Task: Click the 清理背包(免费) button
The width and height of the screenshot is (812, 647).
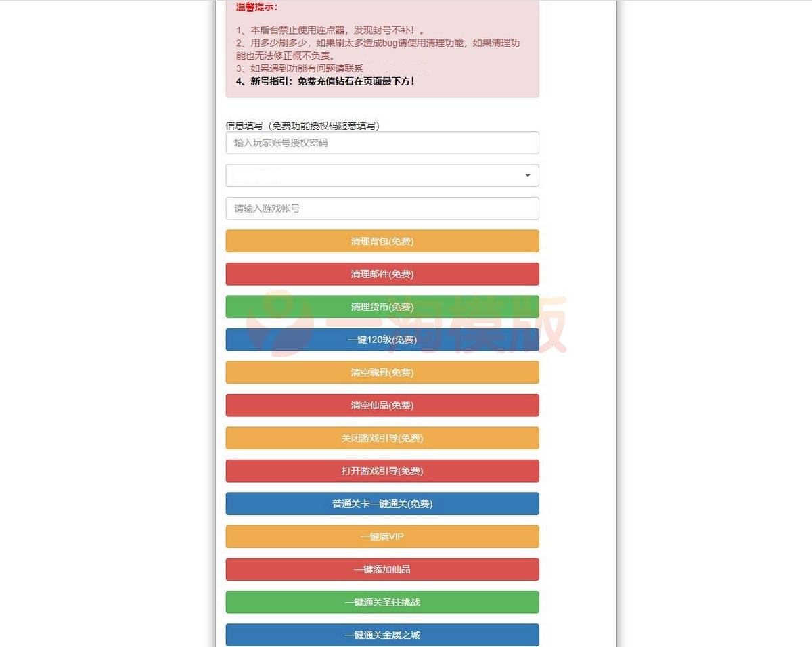Action: point(382,241)
